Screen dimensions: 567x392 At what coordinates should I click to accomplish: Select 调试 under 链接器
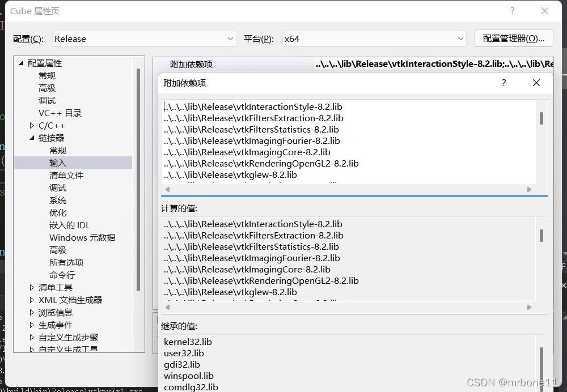[x=58, y=188]
